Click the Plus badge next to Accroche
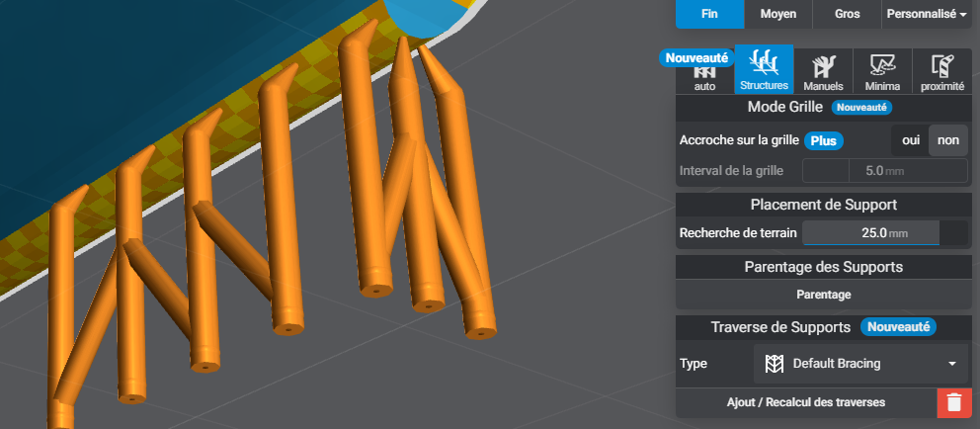 click(823, 140)
